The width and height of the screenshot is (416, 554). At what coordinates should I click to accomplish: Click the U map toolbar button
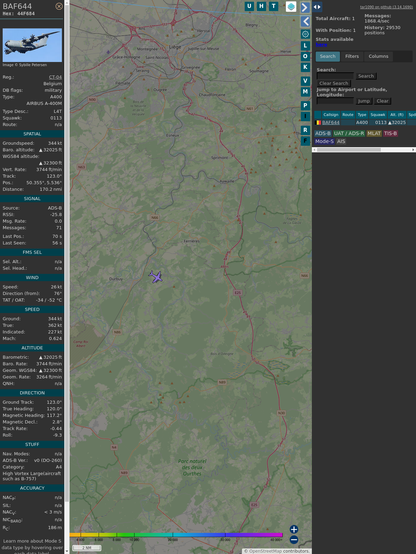(x=249, y=6)
